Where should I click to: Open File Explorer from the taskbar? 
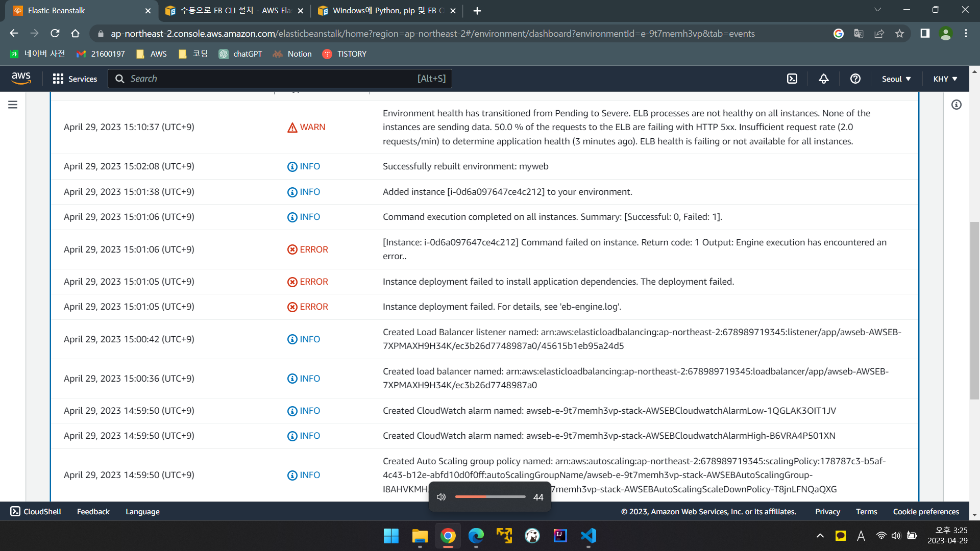420,536
